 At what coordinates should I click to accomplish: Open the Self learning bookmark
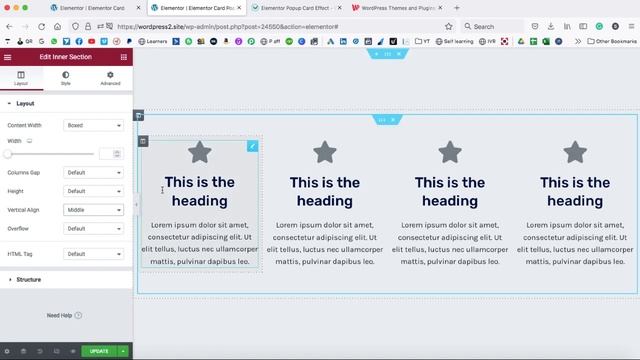454,41
